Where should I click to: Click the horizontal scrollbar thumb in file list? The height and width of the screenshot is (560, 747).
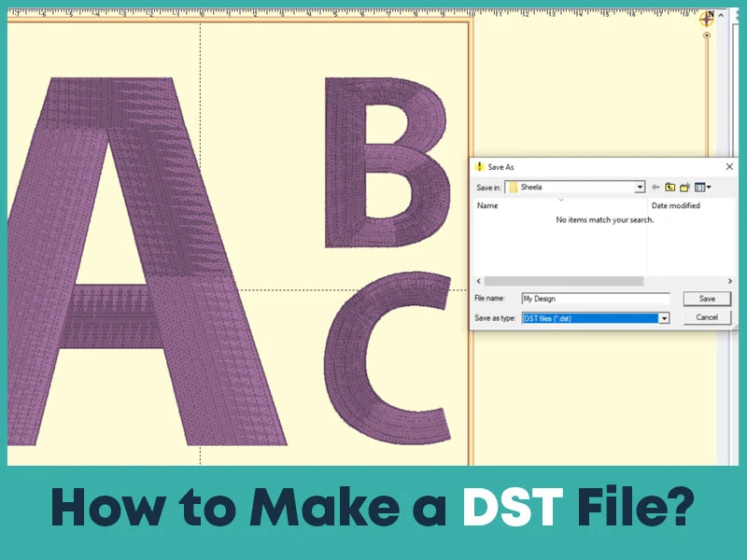pyautogui.click(x=564, y=281)
